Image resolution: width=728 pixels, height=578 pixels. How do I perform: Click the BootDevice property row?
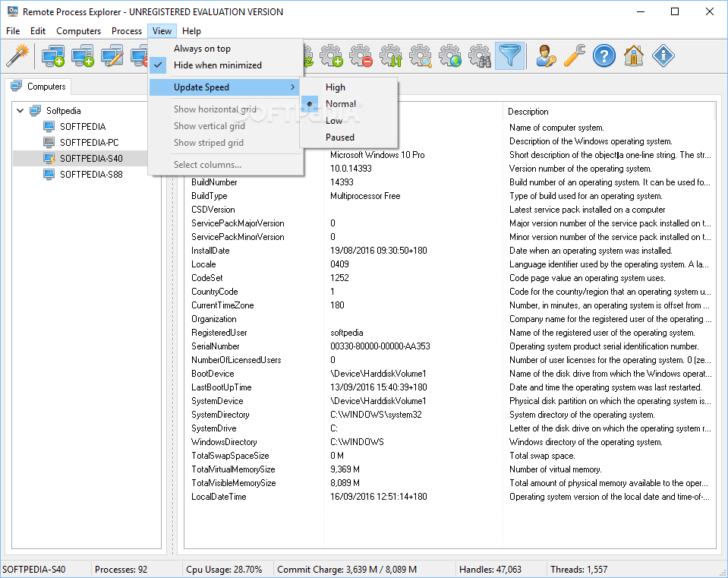pyautogui.click(x=449, y=374)
